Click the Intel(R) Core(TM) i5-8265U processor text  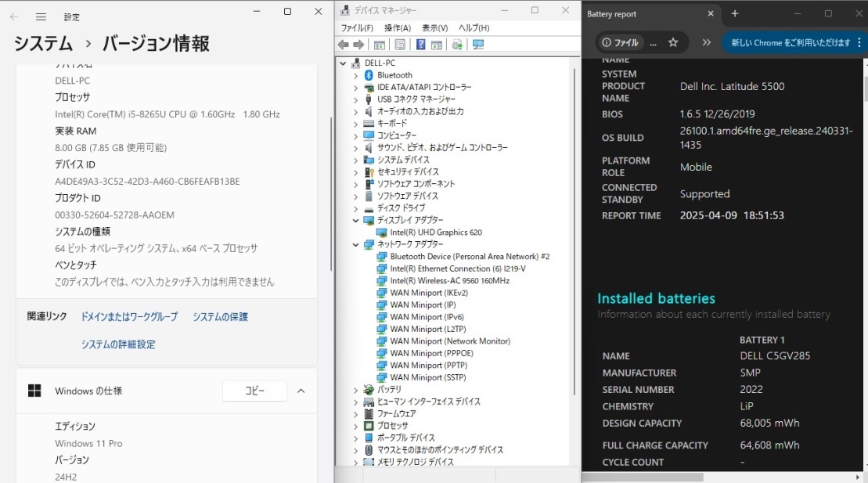tap(167, 114)
